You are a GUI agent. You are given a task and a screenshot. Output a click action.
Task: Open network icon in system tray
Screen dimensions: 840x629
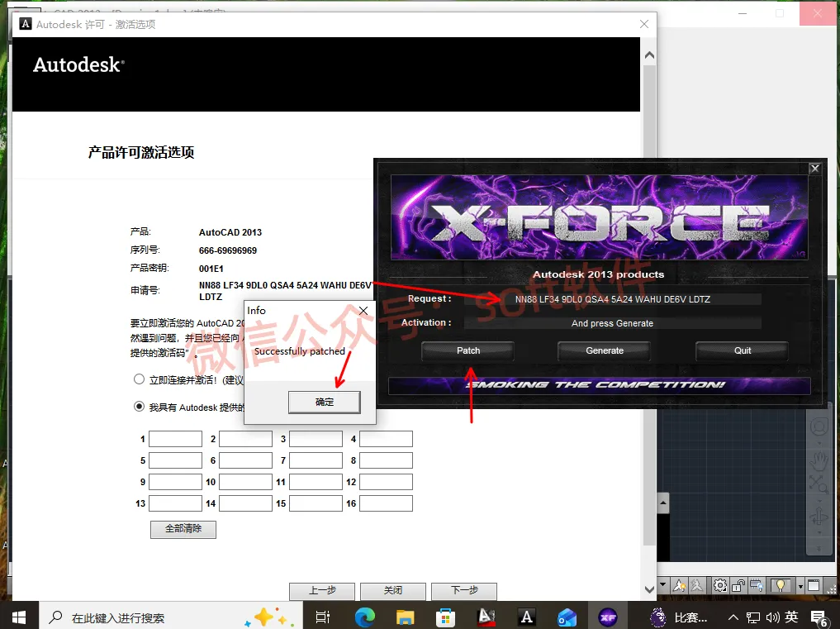pos(753,617)
